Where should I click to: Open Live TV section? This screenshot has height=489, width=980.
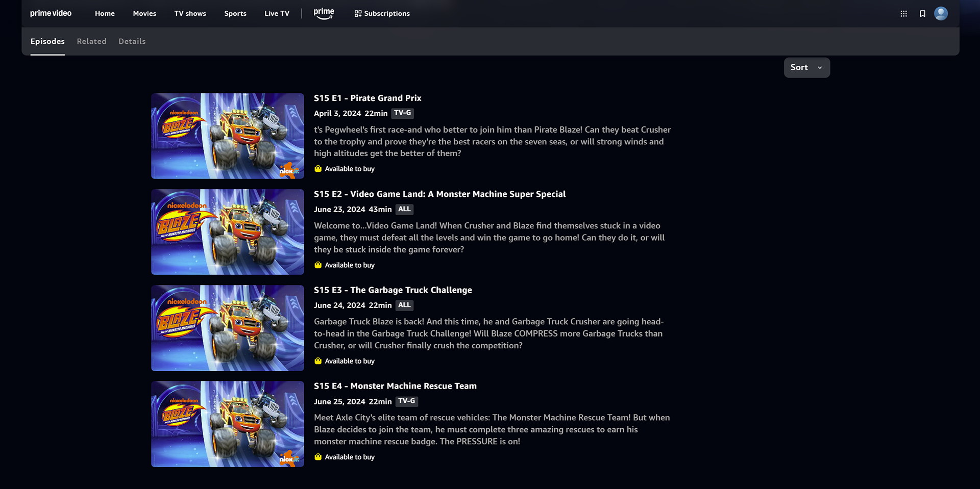[277, 13]
